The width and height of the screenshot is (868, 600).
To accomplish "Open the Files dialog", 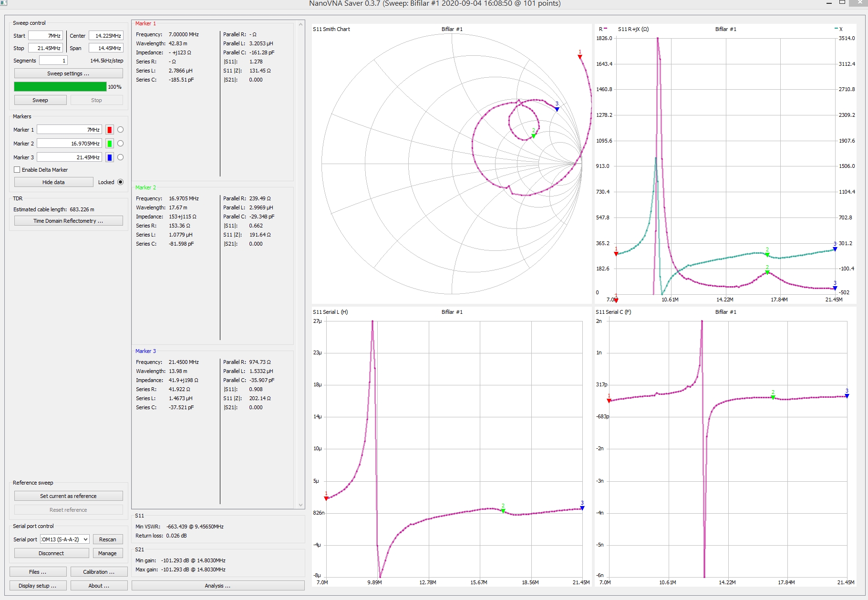I will click(38, 572).
